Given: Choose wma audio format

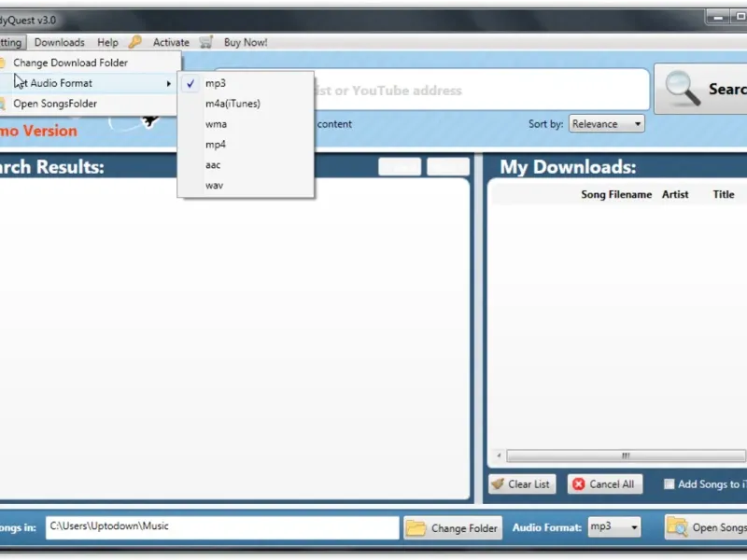Looking at the screenshot, I should (x=246, y=124).
